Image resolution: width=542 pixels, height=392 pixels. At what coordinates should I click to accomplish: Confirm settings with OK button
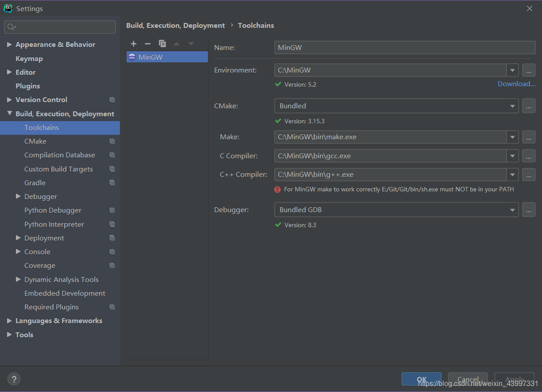tap(421, 379)
